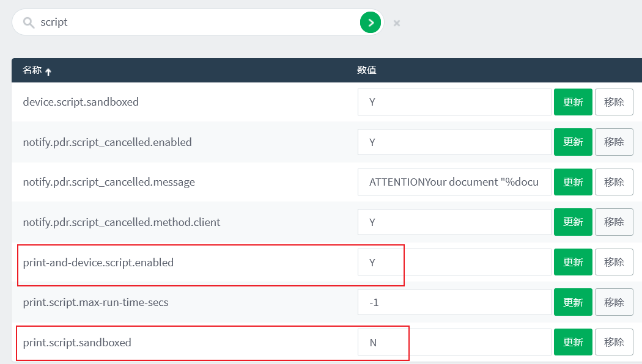Edit value field for notify.pdr.script_cancelled.enabled

454,142
